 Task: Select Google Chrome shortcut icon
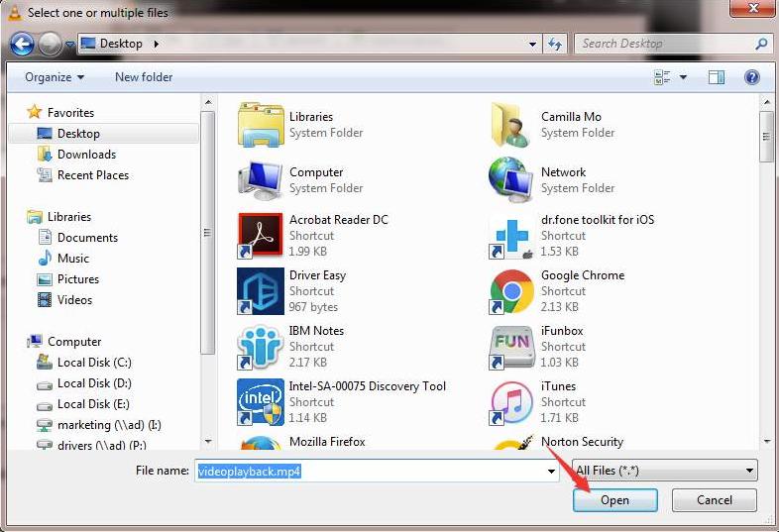pyautogui.click(x=511, y=291)
